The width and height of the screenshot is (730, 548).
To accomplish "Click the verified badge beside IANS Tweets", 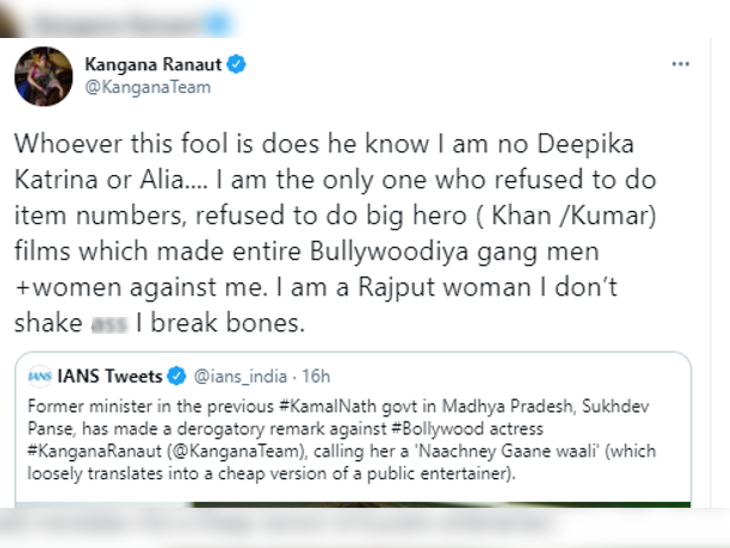I will tap(176, 377).
